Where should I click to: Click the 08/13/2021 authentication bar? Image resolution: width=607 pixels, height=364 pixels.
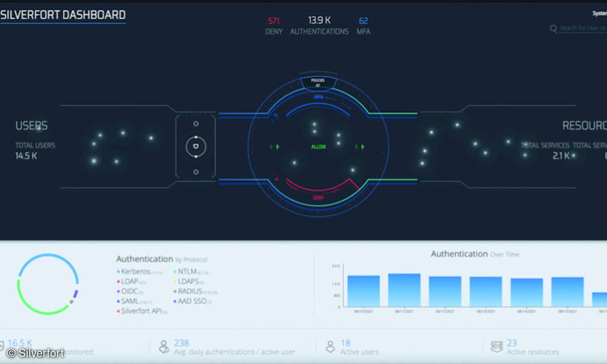click(486, 292)
